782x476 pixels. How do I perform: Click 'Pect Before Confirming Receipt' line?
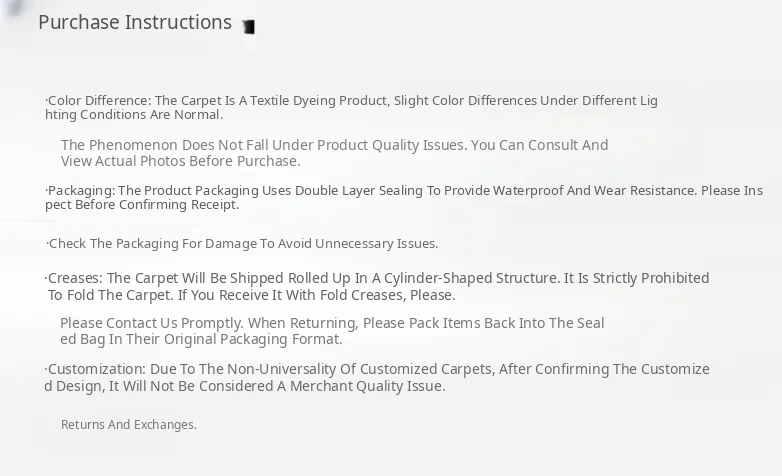(142, 205)
